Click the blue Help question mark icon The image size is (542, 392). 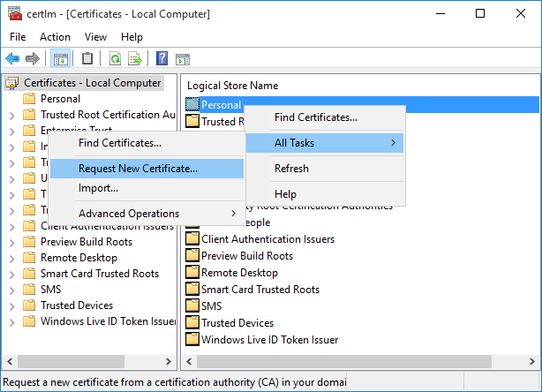pyautogui.click(x=162, y=59)
